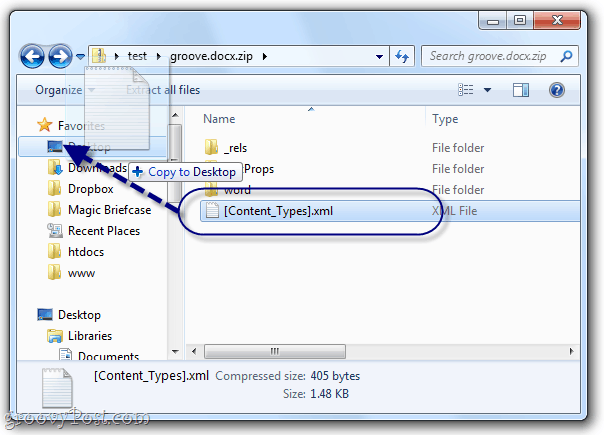This screenshot has width=604, height=435.
Task: Sort by the Name column header
Action: [x=219, y=119]
